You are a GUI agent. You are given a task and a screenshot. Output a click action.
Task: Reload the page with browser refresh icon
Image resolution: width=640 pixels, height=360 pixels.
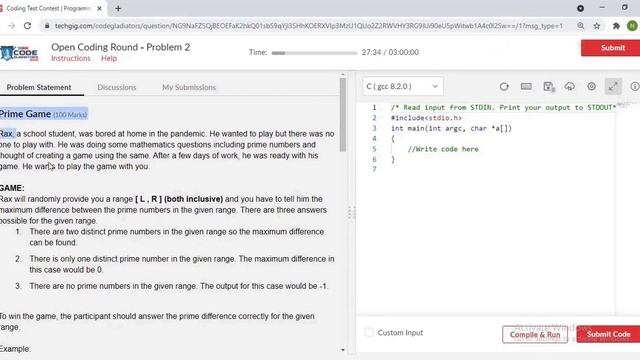pyautogui.click(x=27, y=26)
